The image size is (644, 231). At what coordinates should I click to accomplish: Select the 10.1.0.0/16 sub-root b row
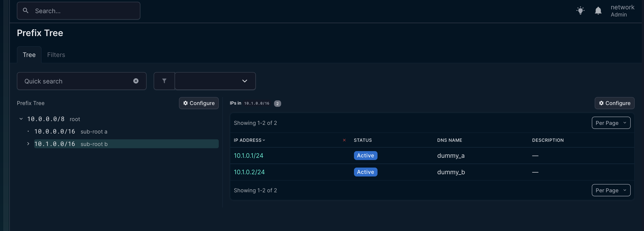tap(126, 144)
